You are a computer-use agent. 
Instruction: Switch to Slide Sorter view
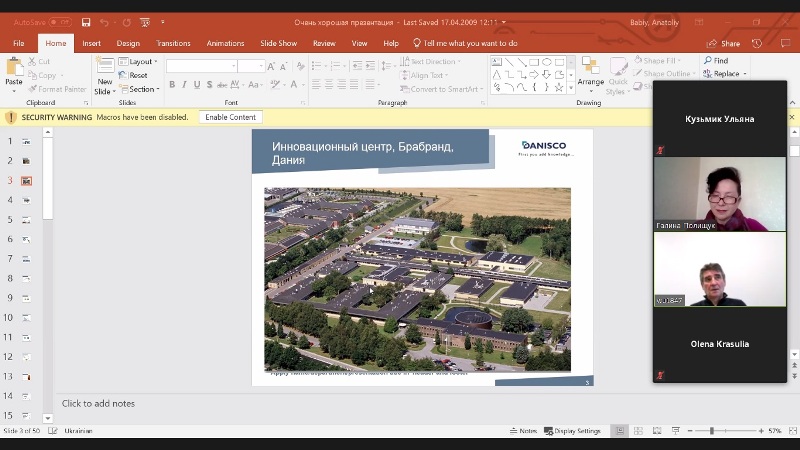click(x=639, y=431)
